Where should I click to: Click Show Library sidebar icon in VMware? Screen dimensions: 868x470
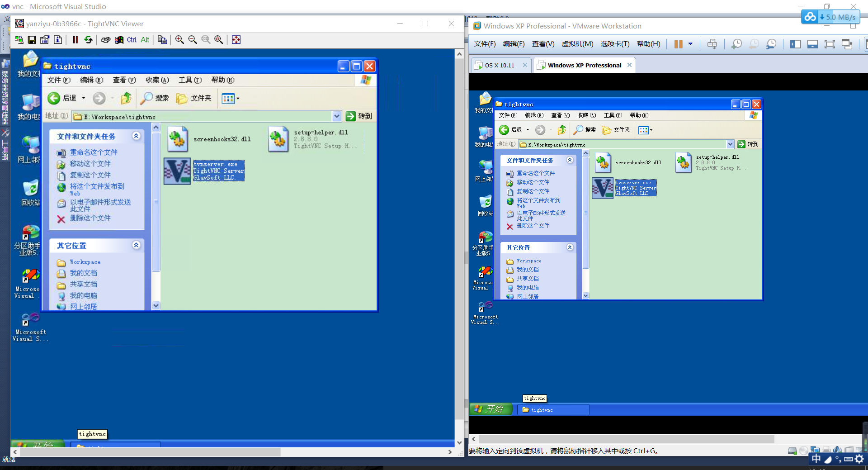(x=795, y=44)
